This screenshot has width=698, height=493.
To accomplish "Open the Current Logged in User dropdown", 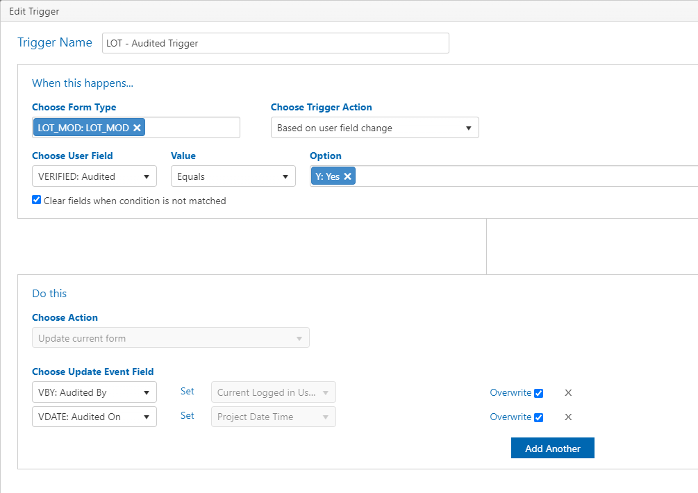I will pyautogui.click(x=273, y=392).
